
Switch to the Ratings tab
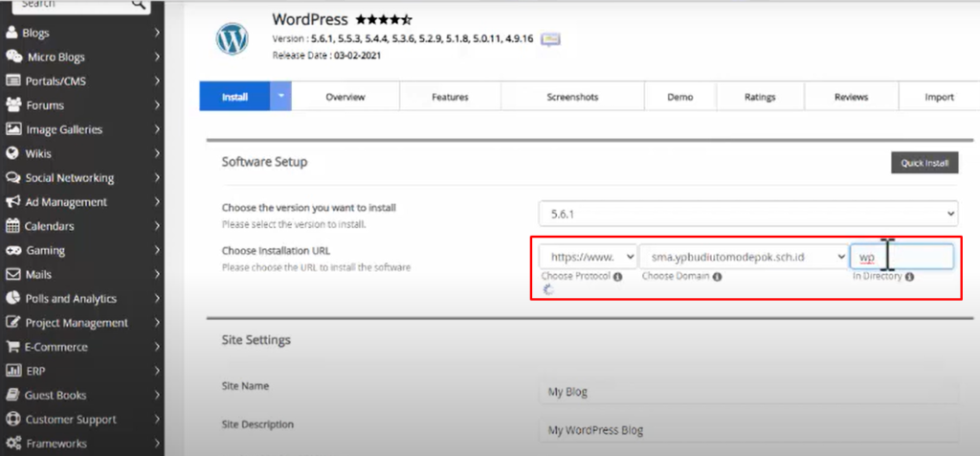tap(760, 97)
